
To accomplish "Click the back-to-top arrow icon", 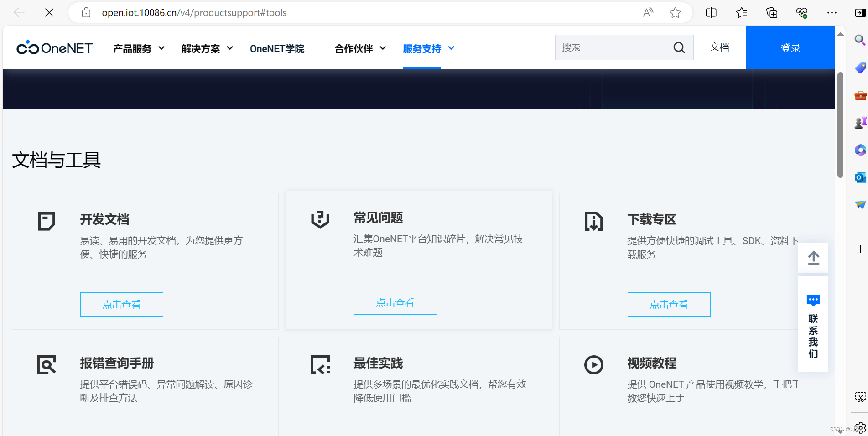I will (x=814, y=258).
